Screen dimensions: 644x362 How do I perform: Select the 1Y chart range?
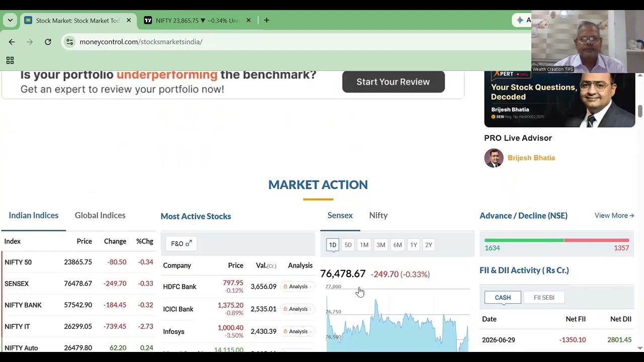pos(414,245)
